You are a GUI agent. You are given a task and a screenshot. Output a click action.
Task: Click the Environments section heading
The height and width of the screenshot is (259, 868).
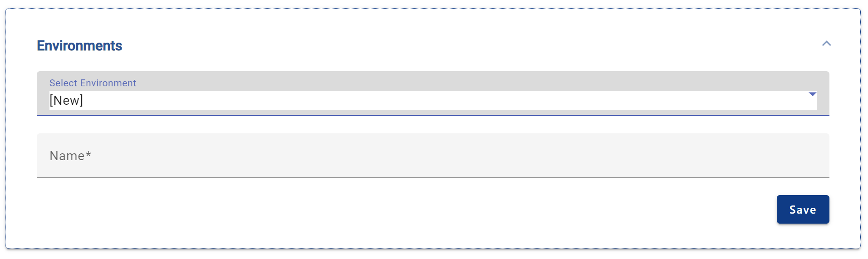point(79,46)
